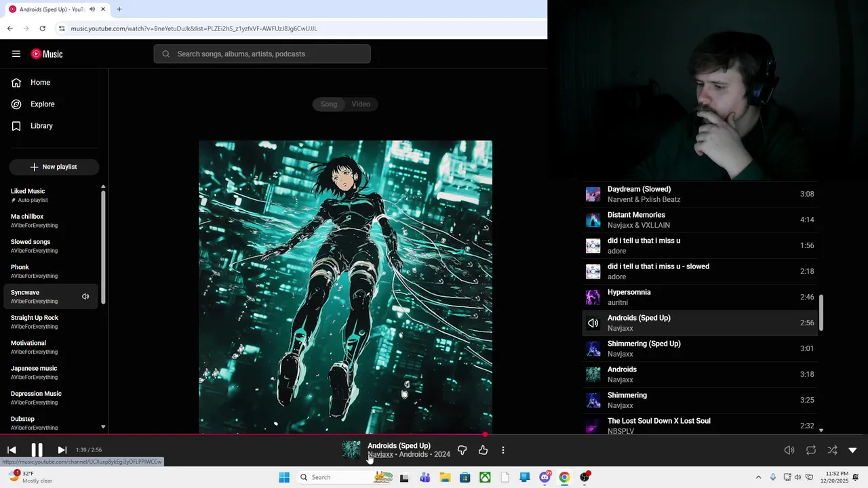Open Windows Start menu

tap(284, 477)
